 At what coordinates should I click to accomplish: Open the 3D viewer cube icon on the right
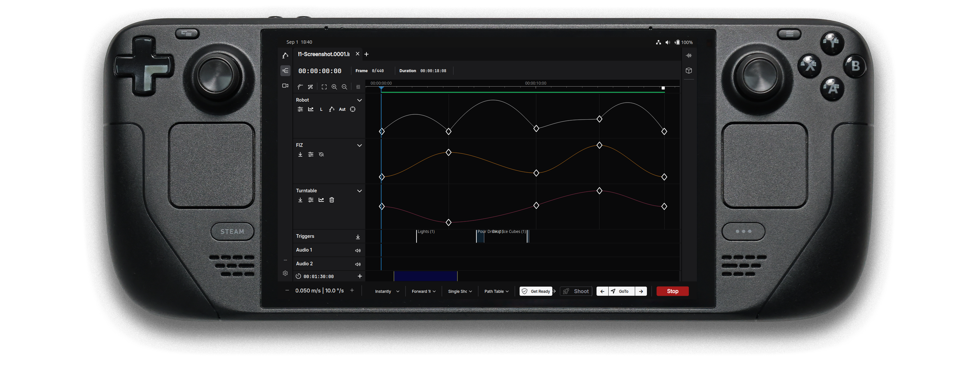[x=689, y=70]
